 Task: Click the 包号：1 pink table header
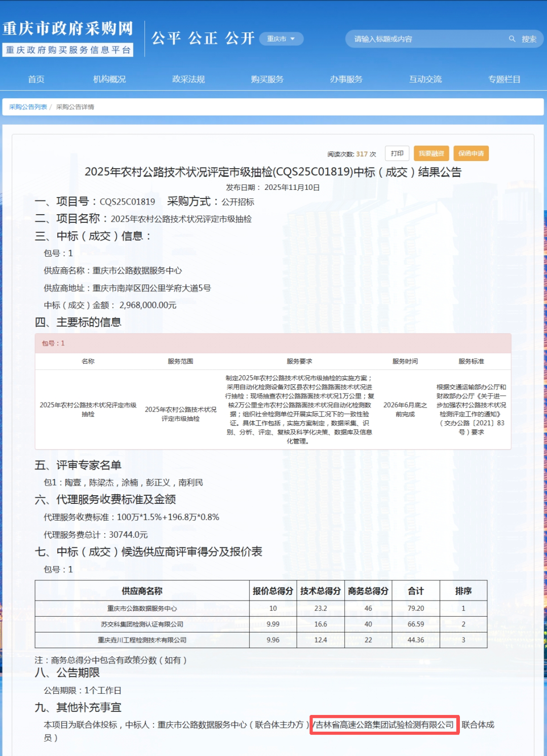point(273,343)
